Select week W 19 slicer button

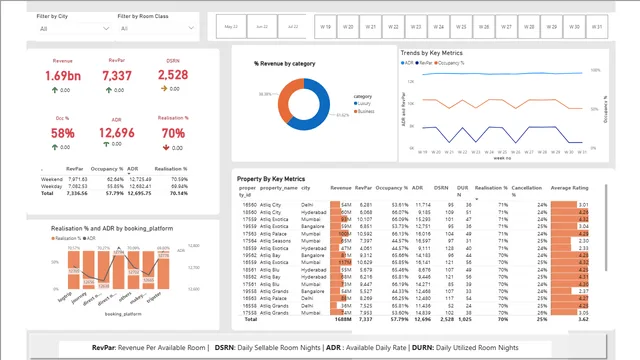pyautogui.click(x=325, y=27)
